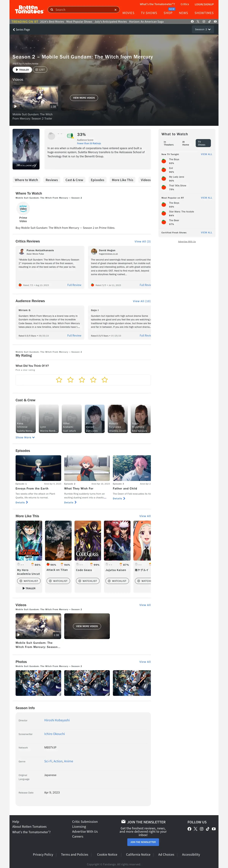The image size is (228, 868).
Task: Open first photo in Photos section
Action: coord(38,683)
